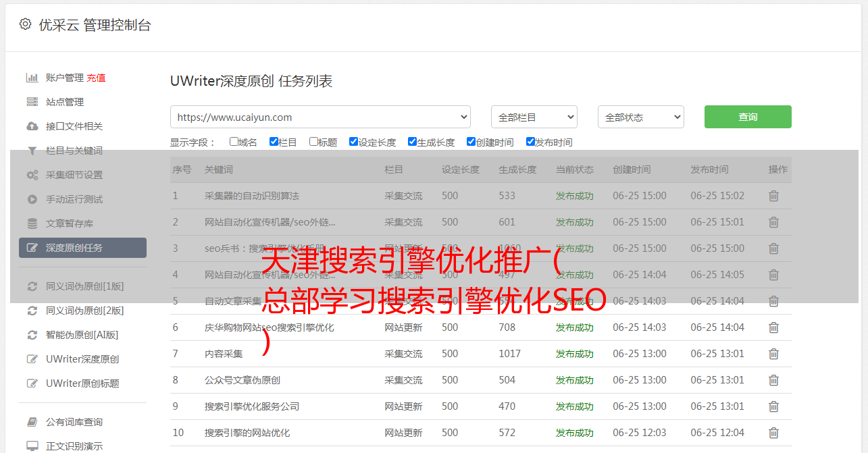Click the edit icon for 深度原创任务
The width and height of the screenshot is (868, 453).
[32, 248]
